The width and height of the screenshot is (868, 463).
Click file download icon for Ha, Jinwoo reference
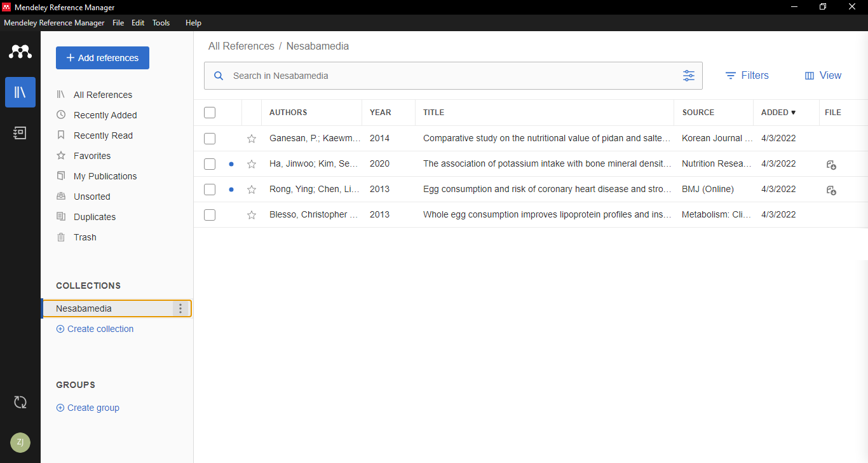pos(831,165)
